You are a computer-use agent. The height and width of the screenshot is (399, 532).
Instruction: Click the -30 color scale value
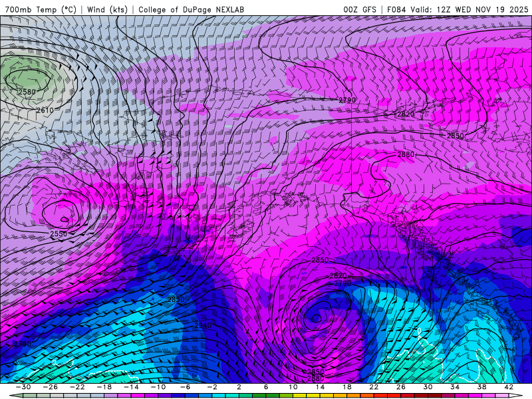(x=24, y=387)
